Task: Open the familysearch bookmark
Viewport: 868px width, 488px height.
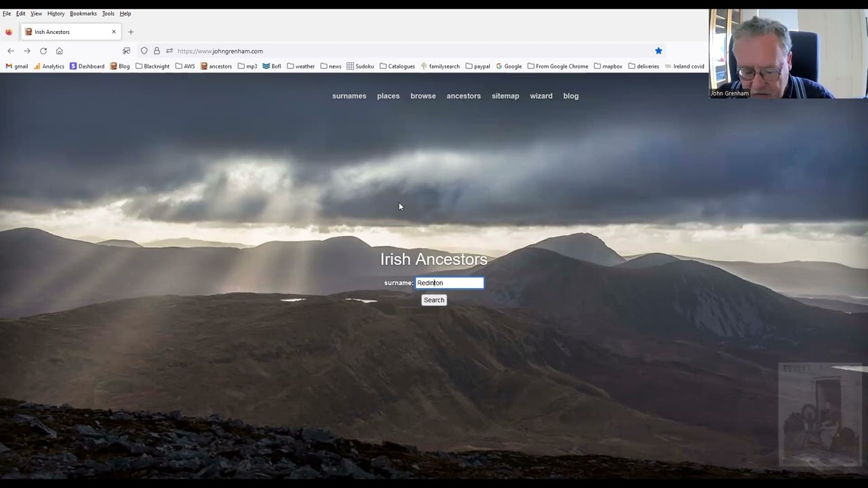Action: pyautogui.click(x=440, y=66)
